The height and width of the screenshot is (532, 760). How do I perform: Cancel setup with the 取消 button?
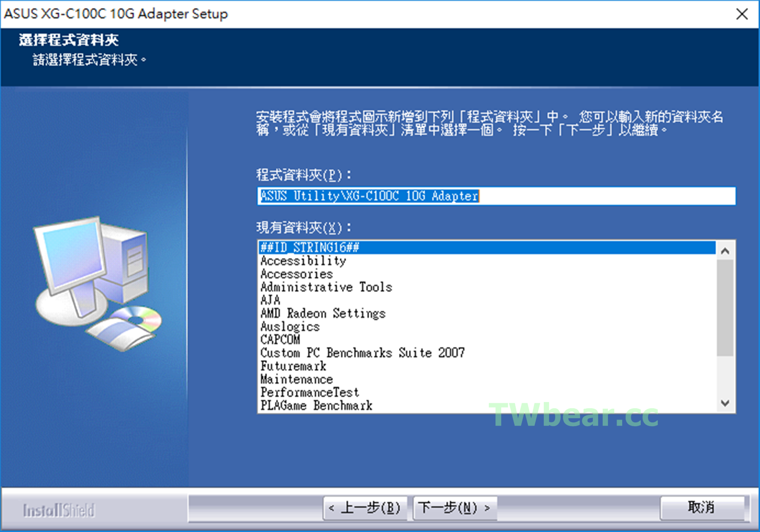pos(702,508)
